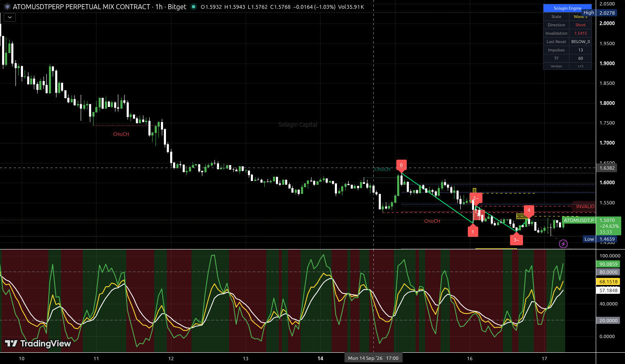Click the 17 date label on time axis

tap(544, 359)
